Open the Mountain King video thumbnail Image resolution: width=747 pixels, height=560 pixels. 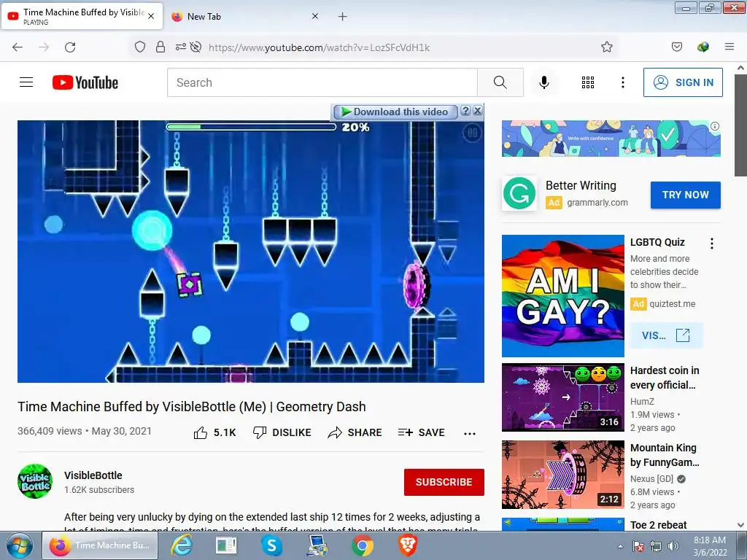pyautogui.click(x=562, y=474)
